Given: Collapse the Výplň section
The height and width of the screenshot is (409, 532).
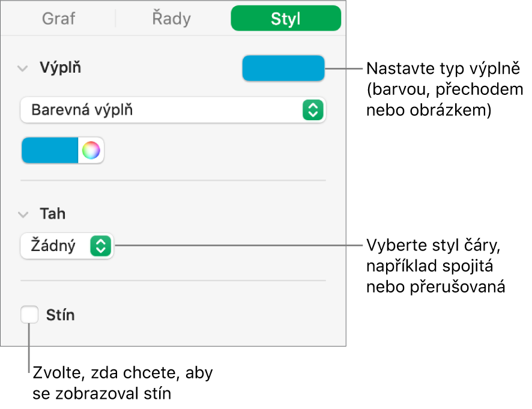Looking at the screenshot, I should pyautogui.click(x=24, y=68).
